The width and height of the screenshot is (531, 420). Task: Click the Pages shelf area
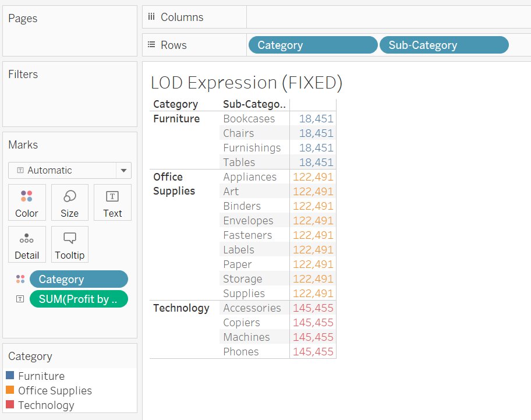[x=70, y=31]
